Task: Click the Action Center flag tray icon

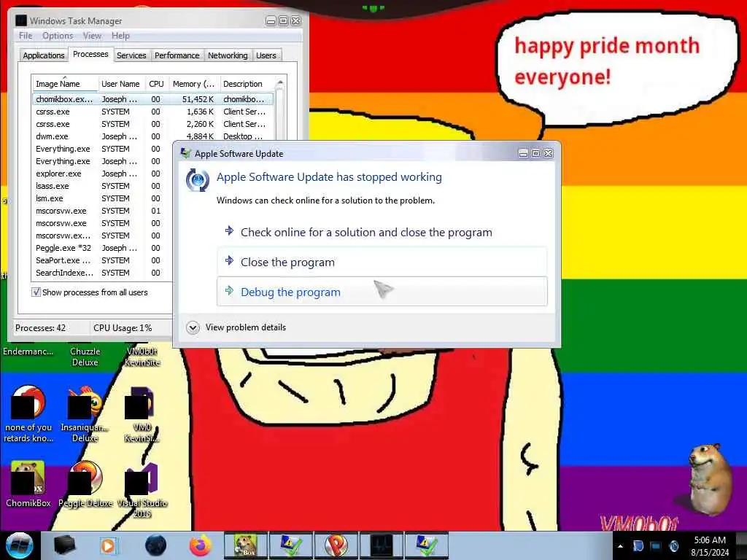Action: 638,546
